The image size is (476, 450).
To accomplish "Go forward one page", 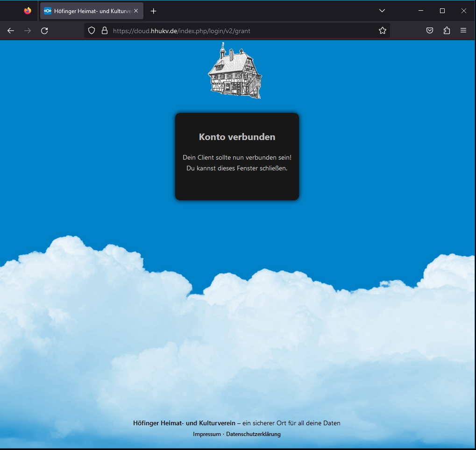I will [28, 31].
